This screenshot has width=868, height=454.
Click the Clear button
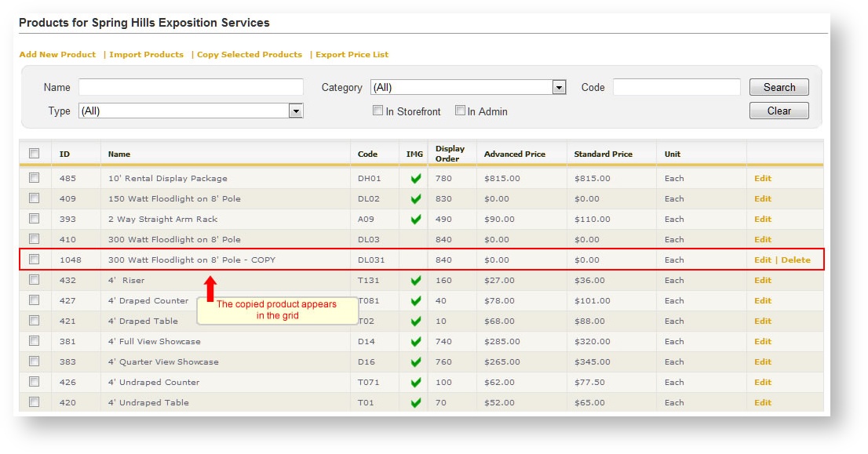778,110
